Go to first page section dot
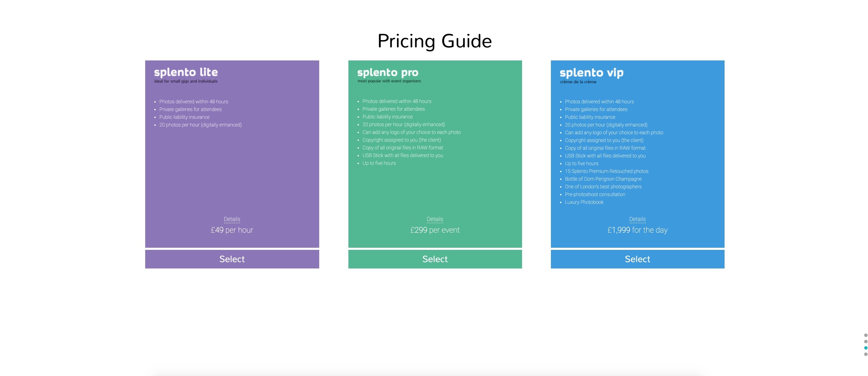Screen dimensions: 868x376 pyautogui.click(x=866, y=335)
